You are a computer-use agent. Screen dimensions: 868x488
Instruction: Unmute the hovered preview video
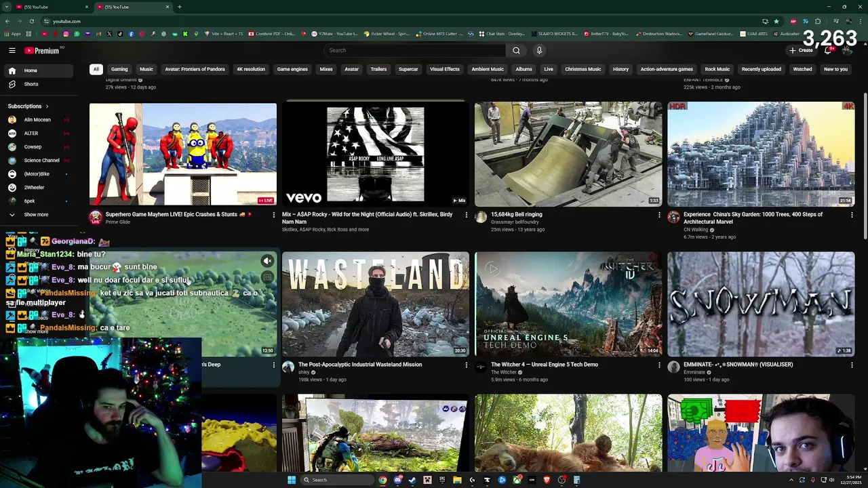[x=267, y=261]
